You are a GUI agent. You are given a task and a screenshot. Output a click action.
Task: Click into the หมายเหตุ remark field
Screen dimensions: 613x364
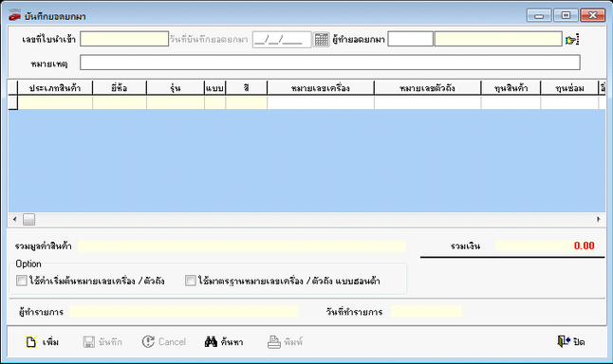coord(330,63)
